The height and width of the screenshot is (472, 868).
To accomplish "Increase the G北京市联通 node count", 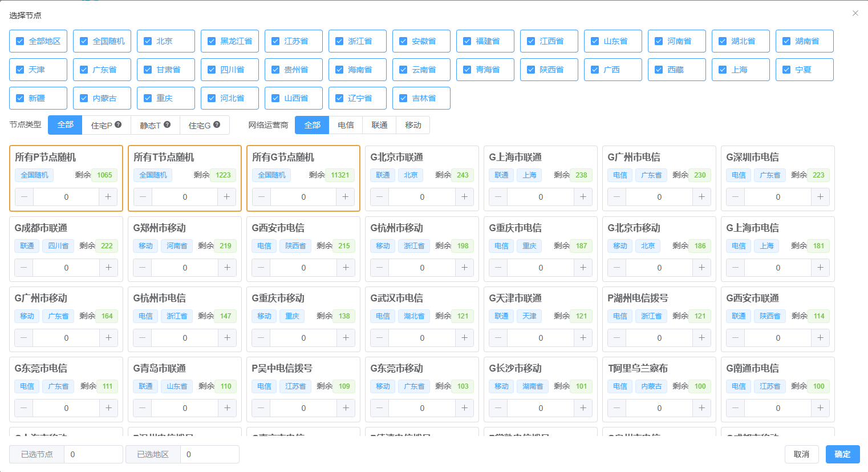I will (464, 197).
